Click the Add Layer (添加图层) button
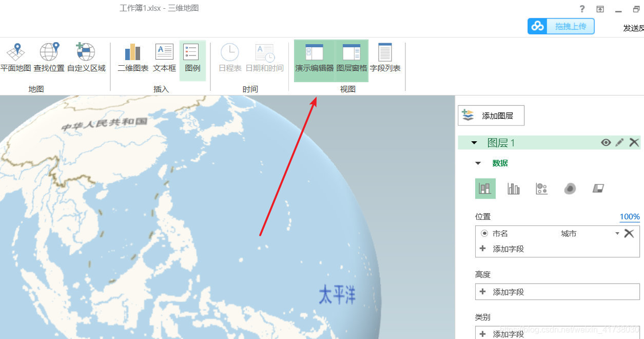The width and height of the screenshot is (644, 339). 491,116
